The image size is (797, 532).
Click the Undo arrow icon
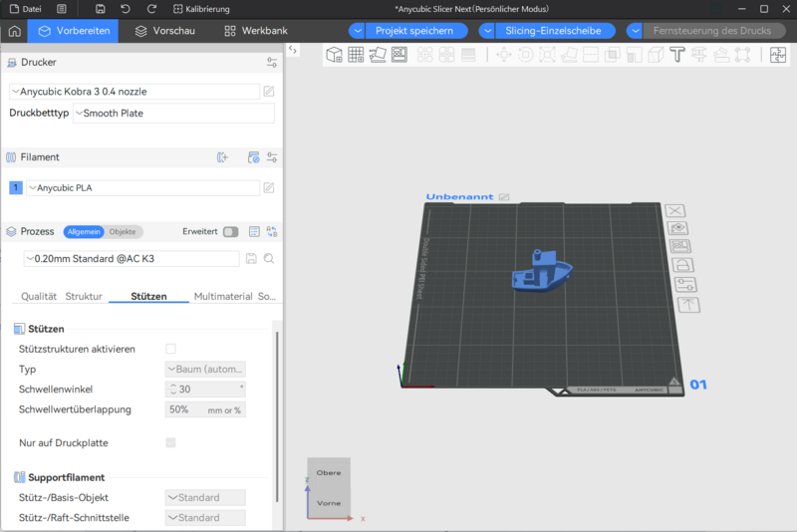(x=126, y=9)
